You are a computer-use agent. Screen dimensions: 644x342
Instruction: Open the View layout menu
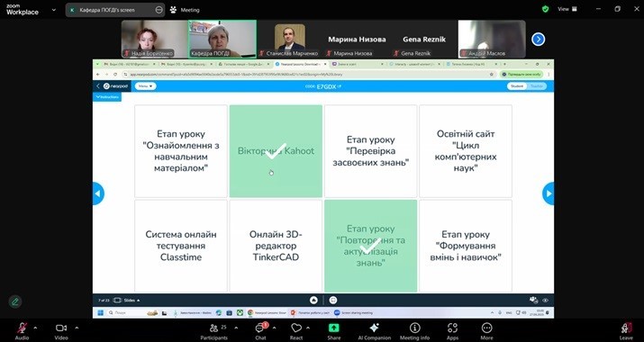(x=567, y=9)
